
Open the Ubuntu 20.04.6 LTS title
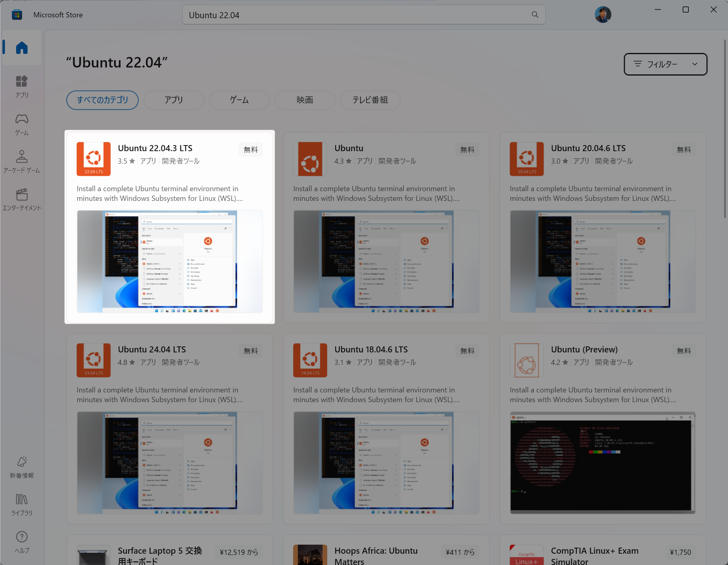point(588,148)
